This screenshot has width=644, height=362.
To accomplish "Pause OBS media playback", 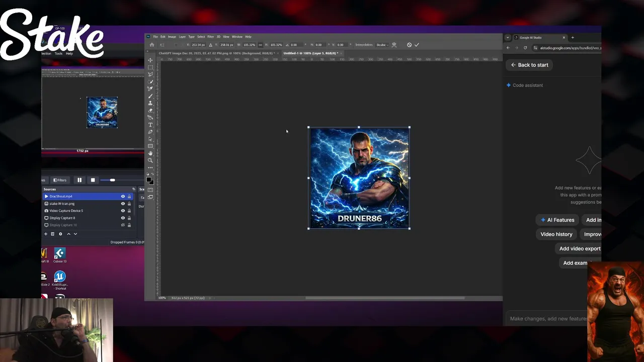I will 79,180.
